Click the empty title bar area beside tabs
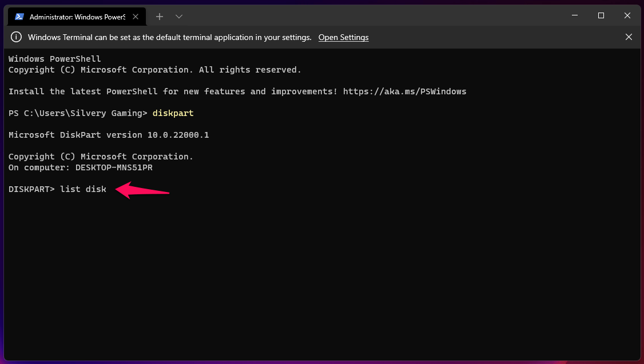 pyautogui.click(x=372, y=16)
